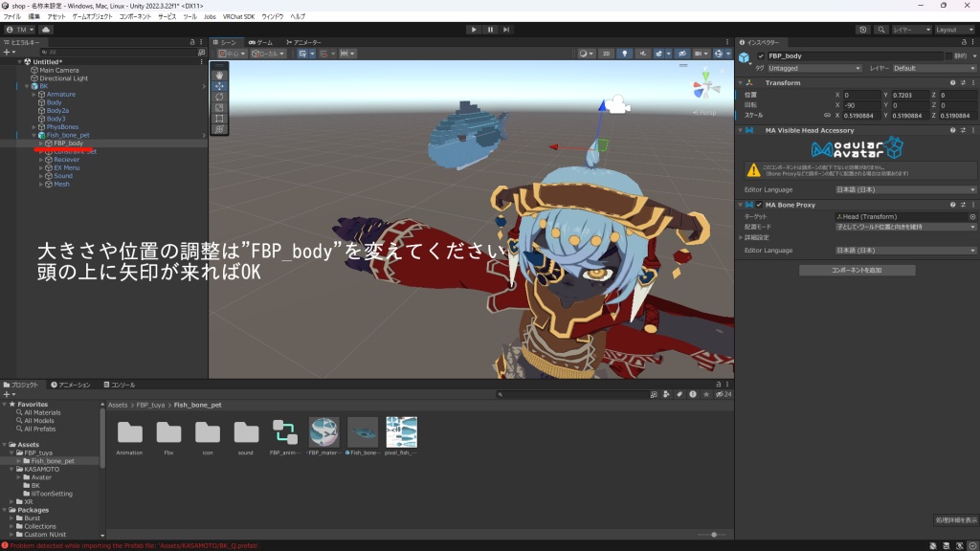Click the Project panel error filter icon
This screenshot has height=551, width=980.
click(693, 394)
